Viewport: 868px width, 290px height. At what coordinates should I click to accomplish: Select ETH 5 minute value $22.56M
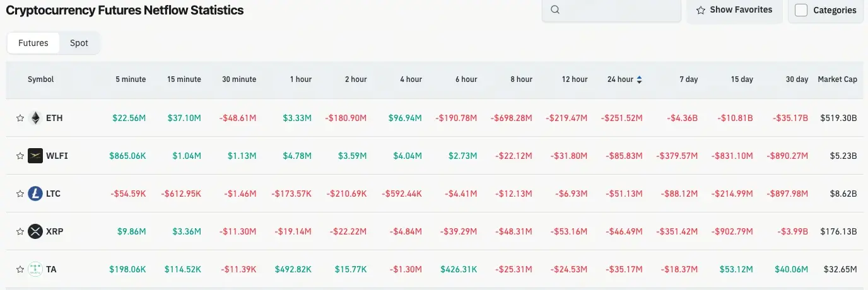click(x=129, y=118)
